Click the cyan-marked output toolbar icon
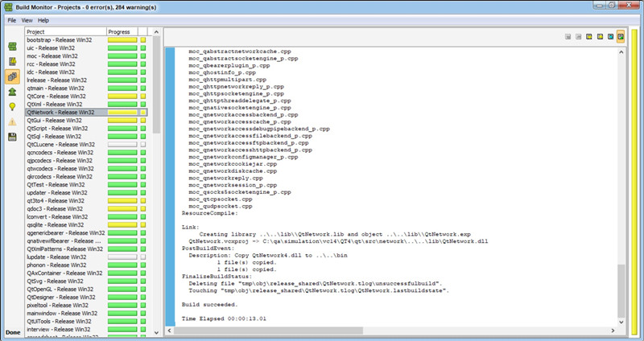Screen dimensions: 644x341 [610, 36]
